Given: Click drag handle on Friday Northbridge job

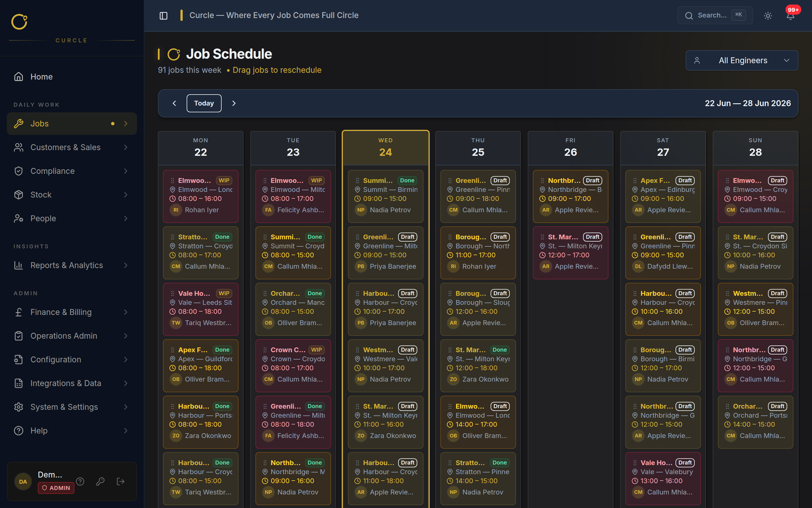Looking at the screenshot, I should 542,180.
